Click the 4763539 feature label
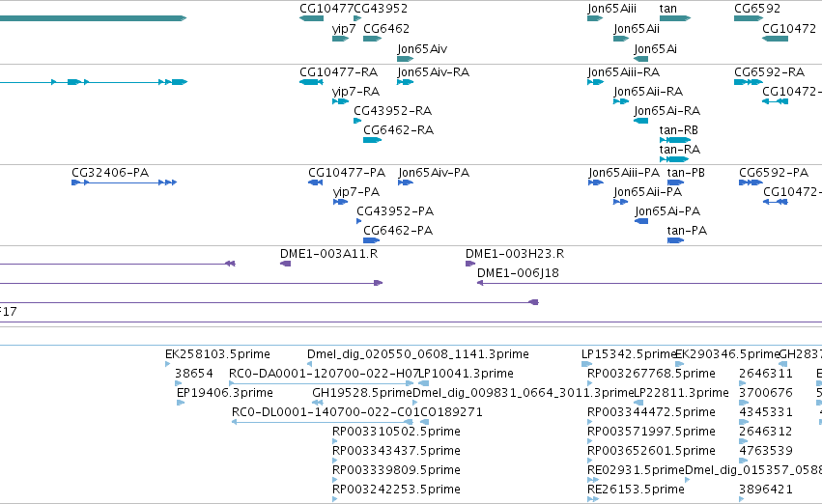This screenshot has width=822, height=504. (765, 451)
